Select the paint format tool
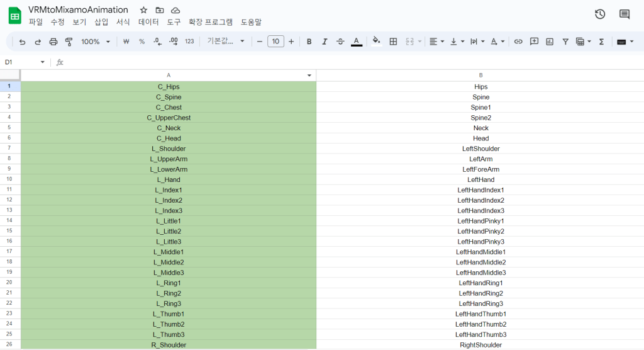644x350 pixels. (x=69, y=42)
